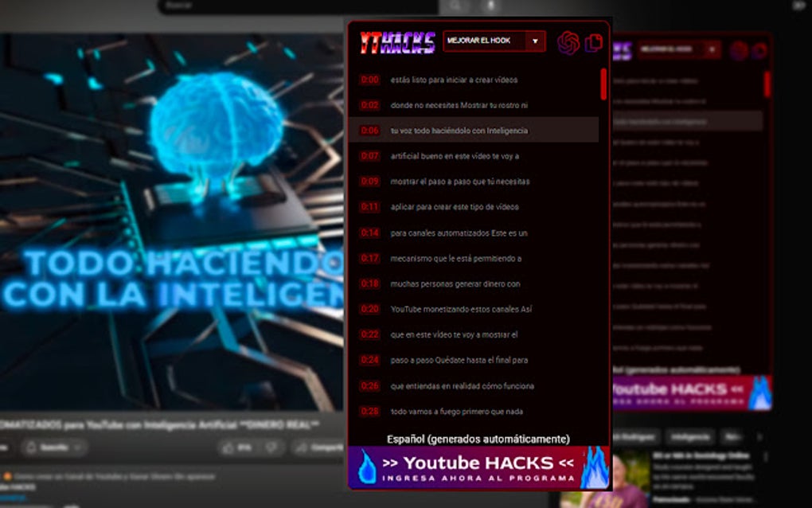Jump to timestamp 0:09
The image size is (812, 508).
click(369, 182)
